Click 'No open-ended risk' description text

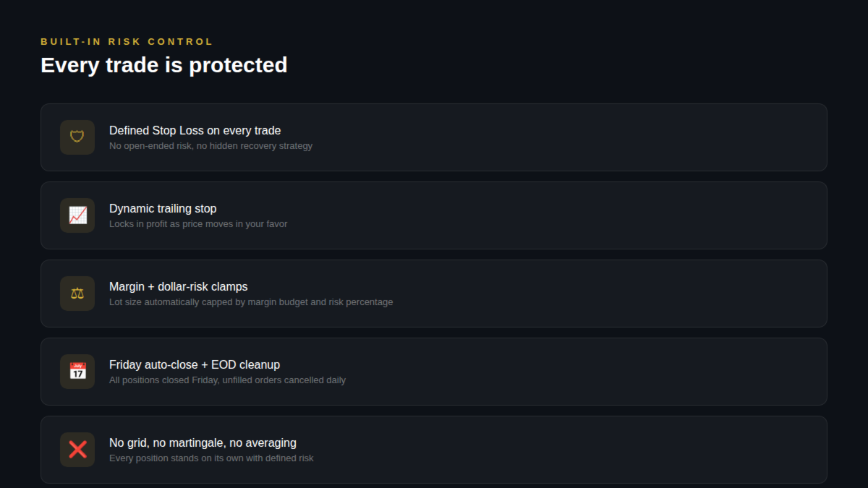pyautogui.click(x=210, y=146)
